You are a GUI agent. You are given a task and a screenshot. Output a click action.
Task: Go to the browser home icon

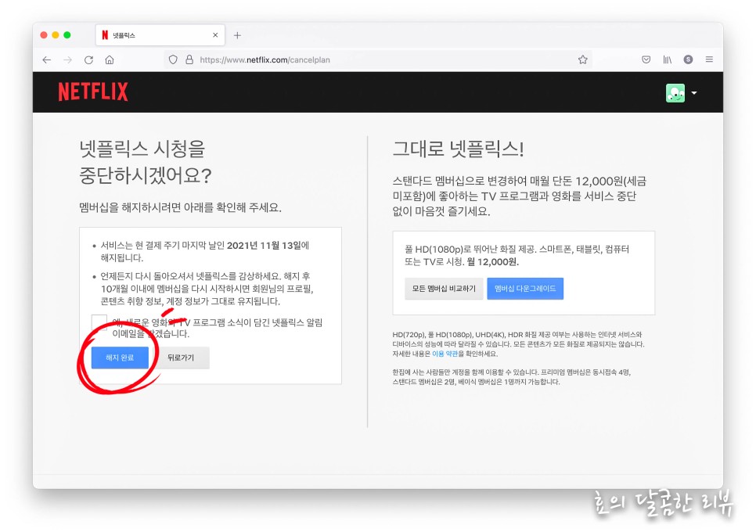click(x=110, y=59)
